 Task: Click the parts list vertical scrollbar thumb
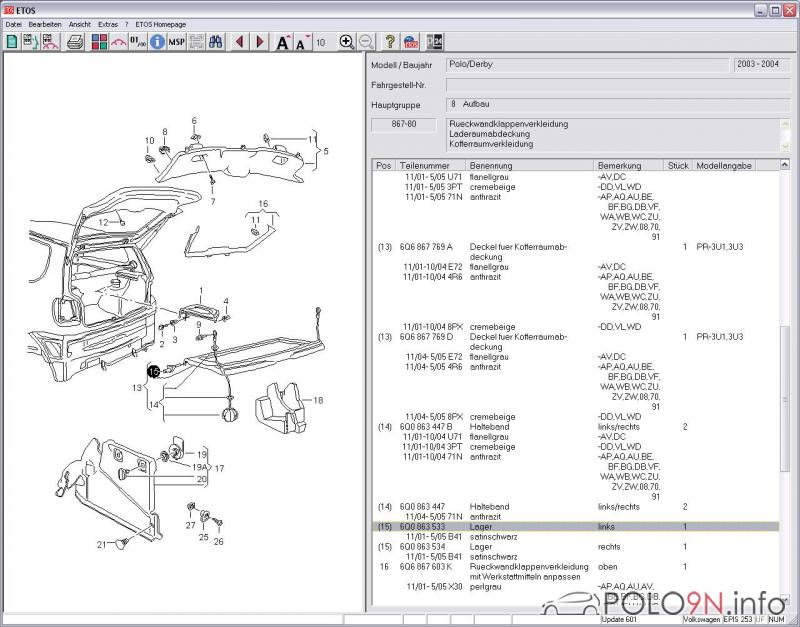tap(785, 398)
